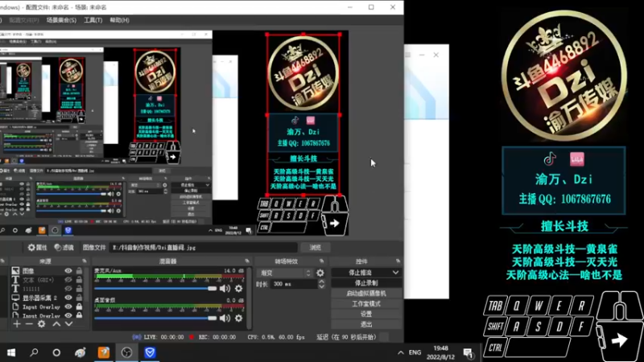Screen dimensions: 644x362
Task: Show the 111111 text source via eye icon
Action: pyautogui.click(x=68, y=289)
